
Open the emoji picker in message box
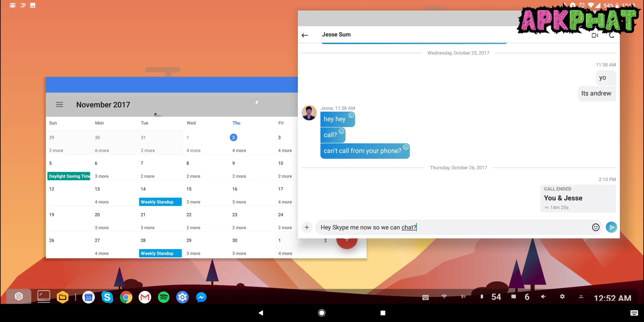(x=595, y=227)
